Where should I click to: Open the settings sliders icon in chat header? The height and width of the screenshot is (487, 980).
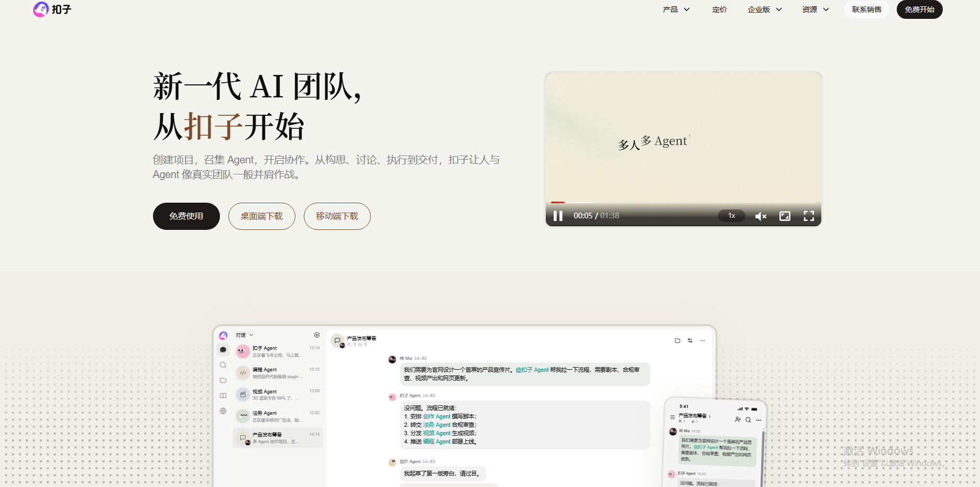coord(690,340)
